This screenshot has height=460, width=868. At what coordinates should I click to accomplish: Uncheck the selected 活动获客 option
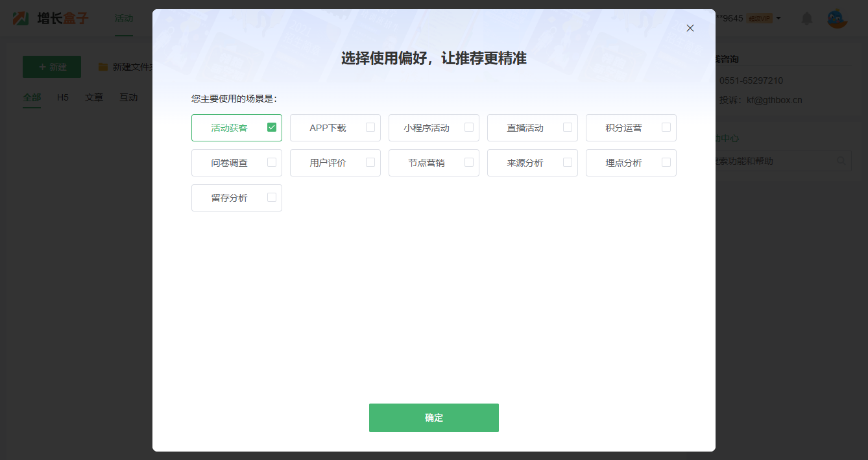click(272, 128)
